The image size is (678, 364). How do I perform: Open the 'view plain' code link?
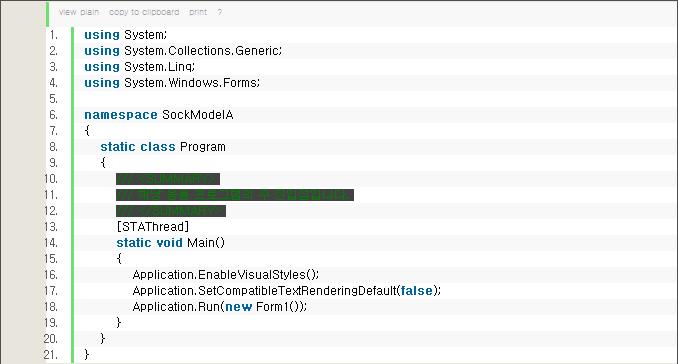(x=79, y=12)
